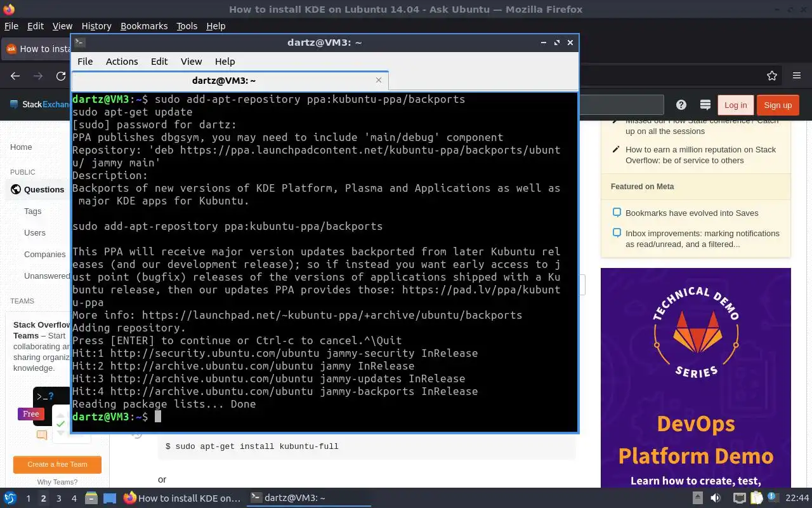
Task: Switch to workspace 1 in the pager
Action: (28, 498)
